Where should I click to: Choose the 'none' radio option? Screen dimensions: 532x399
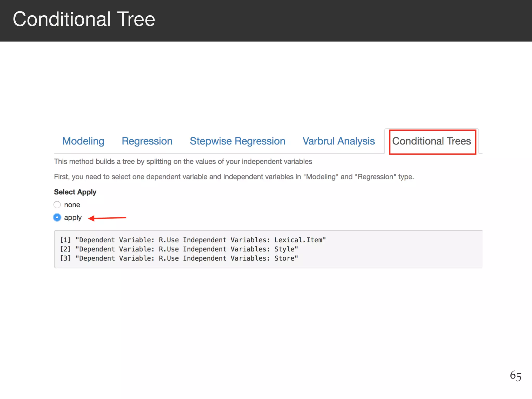pyautogui.click(x=57, y=205)
